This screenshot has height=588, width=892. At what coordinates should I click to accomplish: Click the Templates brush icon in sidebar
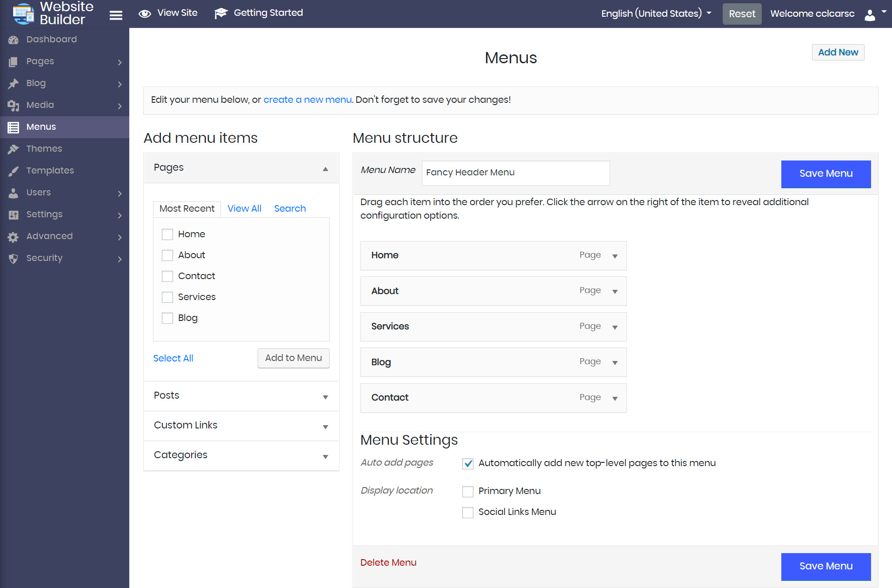tap(13, 171)
